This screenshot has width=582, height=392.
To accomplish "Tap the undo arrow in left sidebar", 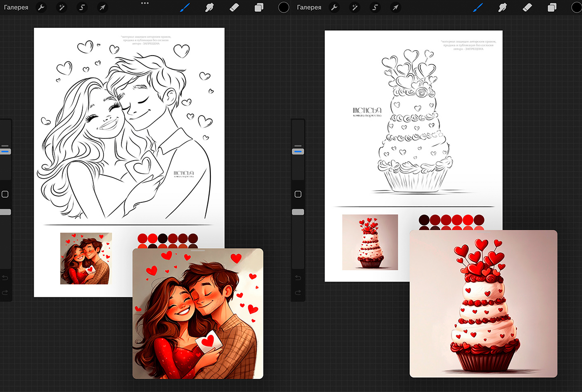I will click(x=5, y=277).
